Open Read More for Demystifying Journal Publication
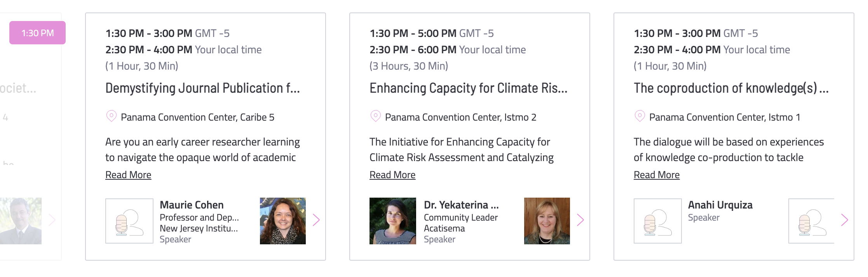 click(x=128, y=175)
